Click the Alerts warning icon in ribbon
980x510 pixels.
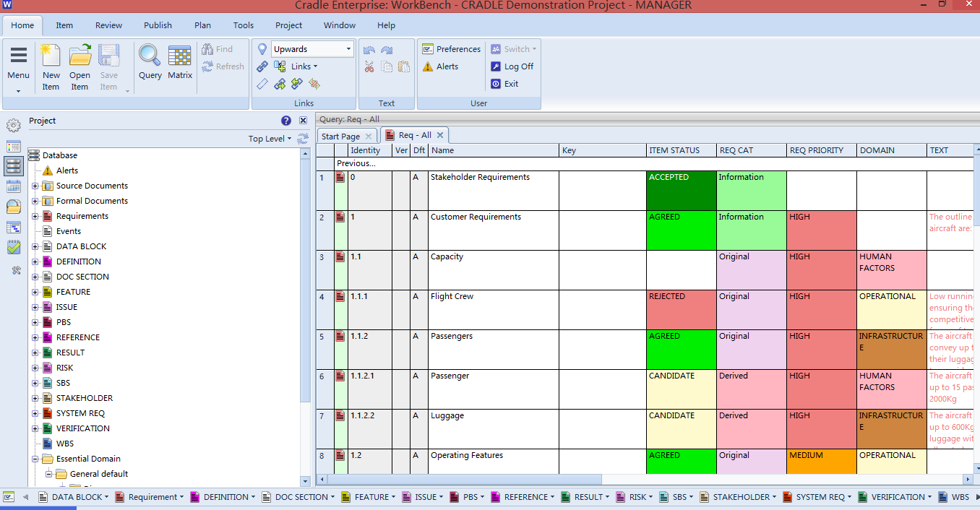tap(428, 66)
